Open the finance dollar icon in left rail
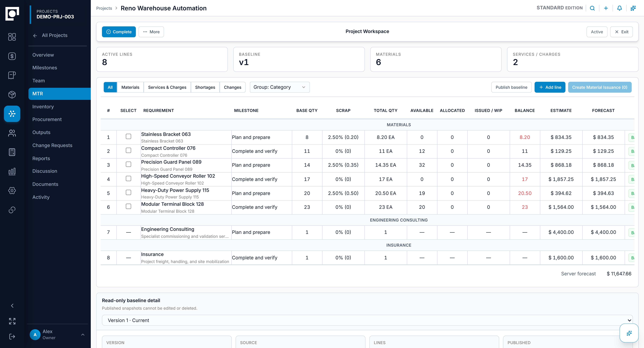This screenshot has height=348, width=644. pos(12,56)
